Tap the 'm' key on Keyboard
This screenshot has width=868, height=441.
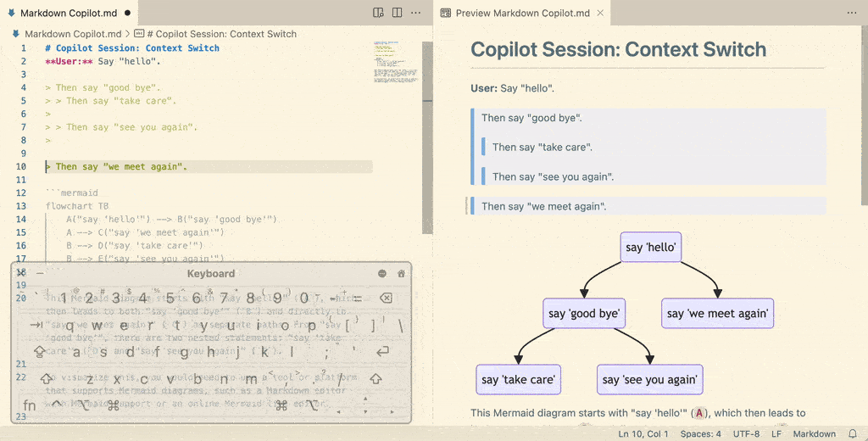[x=250, y=379]
